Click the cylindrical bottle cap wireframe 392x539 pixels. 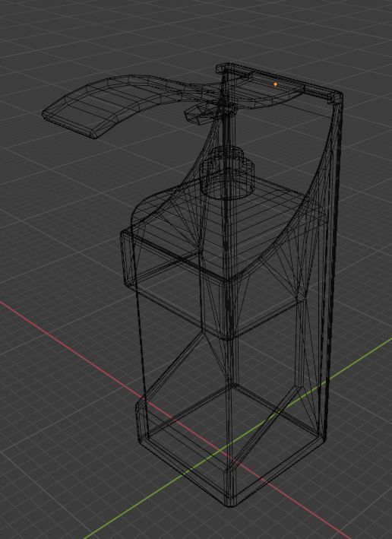coord(227,173)
